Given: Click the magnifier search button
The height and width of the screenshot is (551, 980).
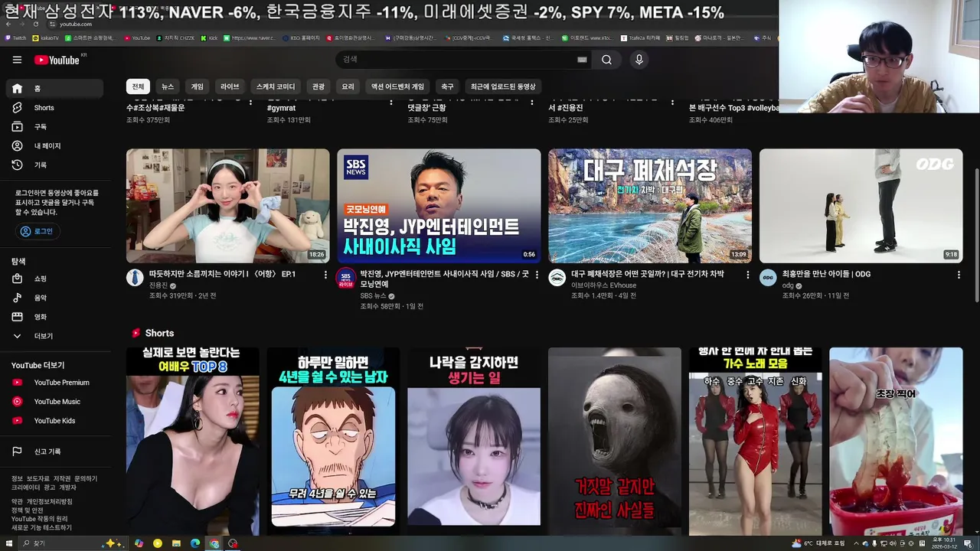Looking at the screenshot, I should (606, 60).
